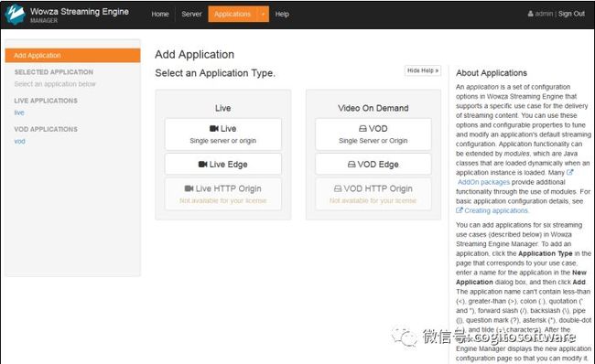Click the drive icon on VOD Edge

point(352,165)
